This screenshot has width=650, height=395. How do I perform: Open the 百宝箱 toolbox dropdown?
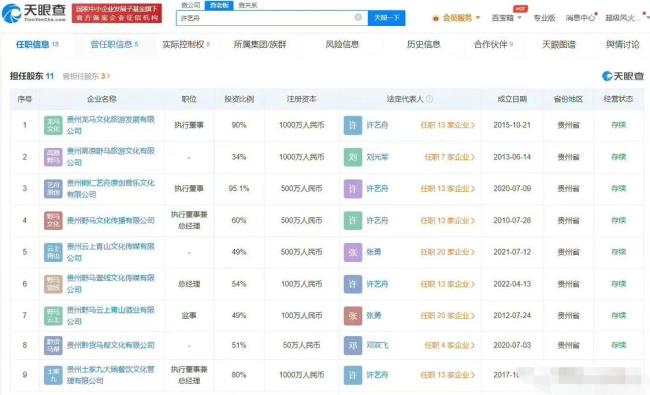(x=506, y=18)
